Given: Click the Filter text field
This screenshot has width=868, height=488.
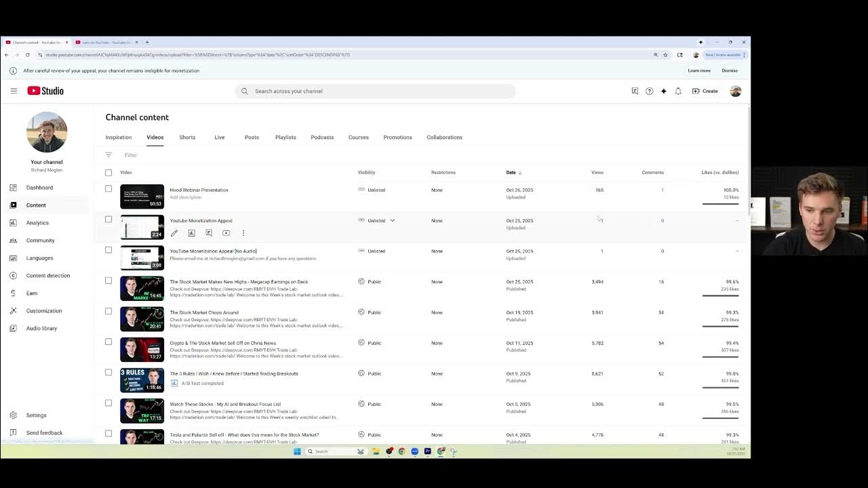Looking at the screenshot, I should click(131, 155).
